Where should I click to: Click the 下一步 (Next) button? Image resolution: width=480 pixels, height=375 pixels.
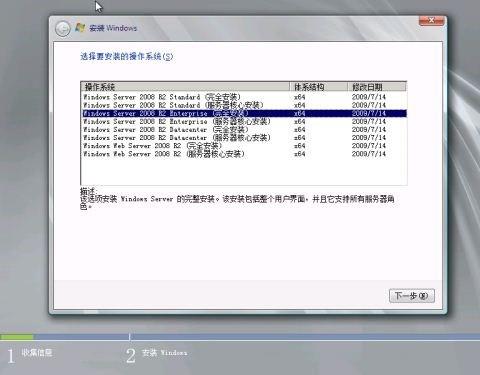412,296
